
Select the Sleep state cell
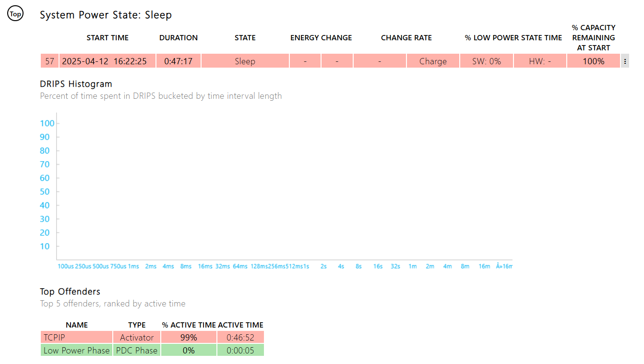coord(245,61)
